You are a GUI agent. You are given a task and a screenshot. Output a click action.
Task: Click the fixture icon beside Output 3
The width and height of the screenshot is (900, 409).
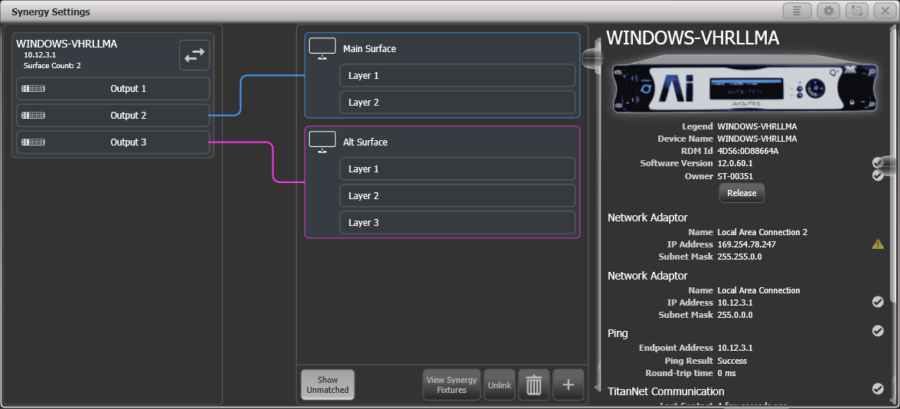click(x=33, y=142)
